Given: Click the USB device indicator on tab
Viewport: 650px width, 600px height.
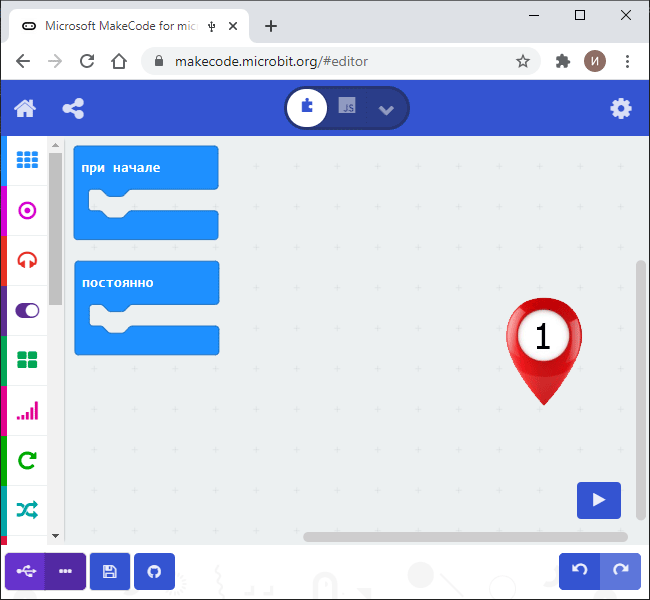Looking at the screenshot, I should point(212,27).
